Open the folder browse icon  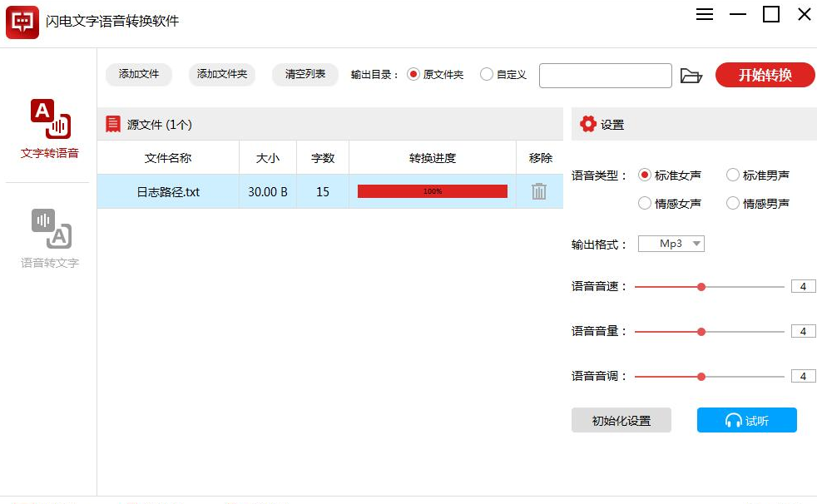click(x=691, y=75)
